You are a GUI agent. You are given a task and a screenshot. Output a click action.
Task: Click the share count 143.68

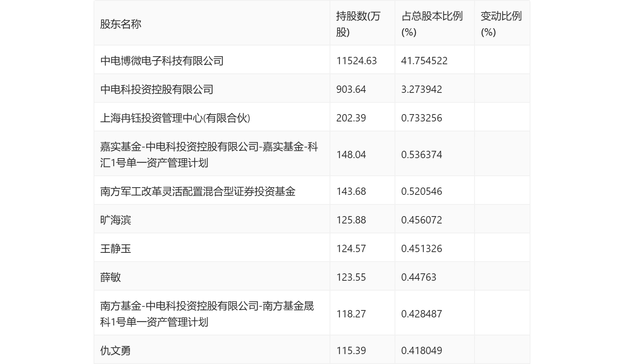(x=351, y=191)
